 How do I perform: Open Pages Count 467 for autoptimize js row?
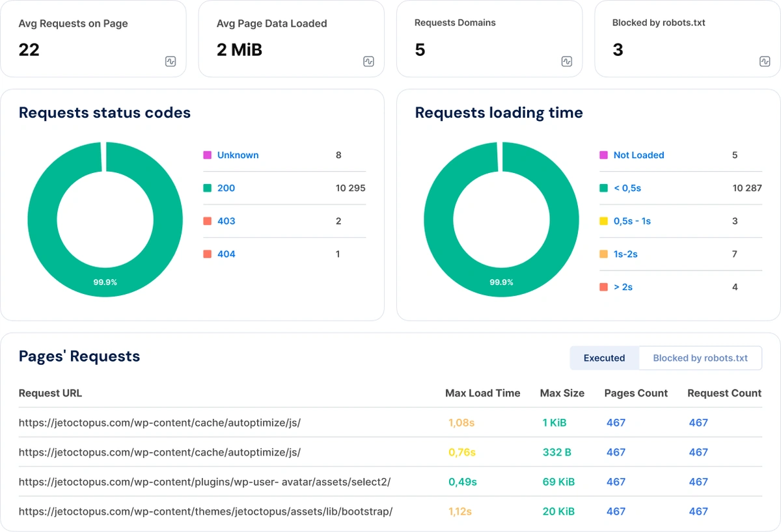click(616, 422)
